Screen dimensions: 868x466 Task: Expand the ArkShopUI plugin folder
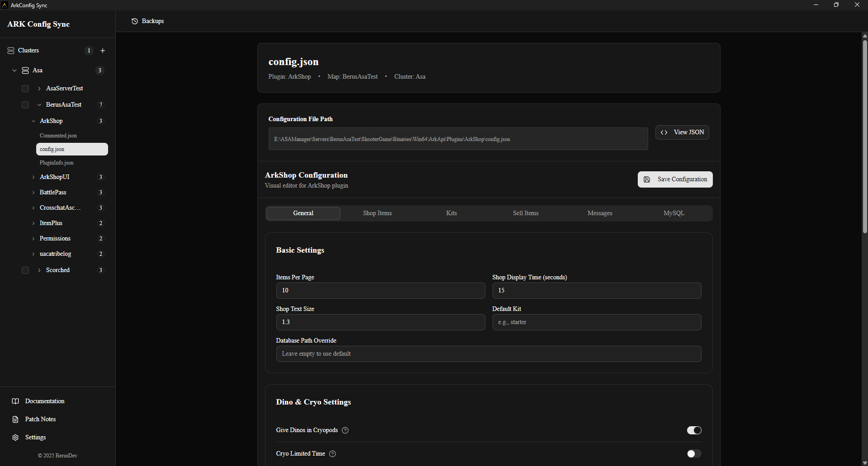pyautogui.click(x=33, y=177)
